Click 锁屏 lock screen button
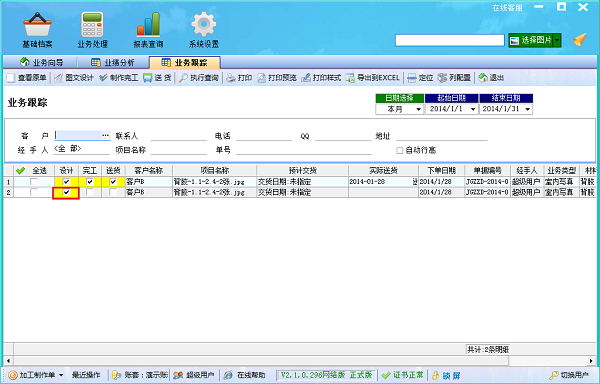 (x=446, y=375)
